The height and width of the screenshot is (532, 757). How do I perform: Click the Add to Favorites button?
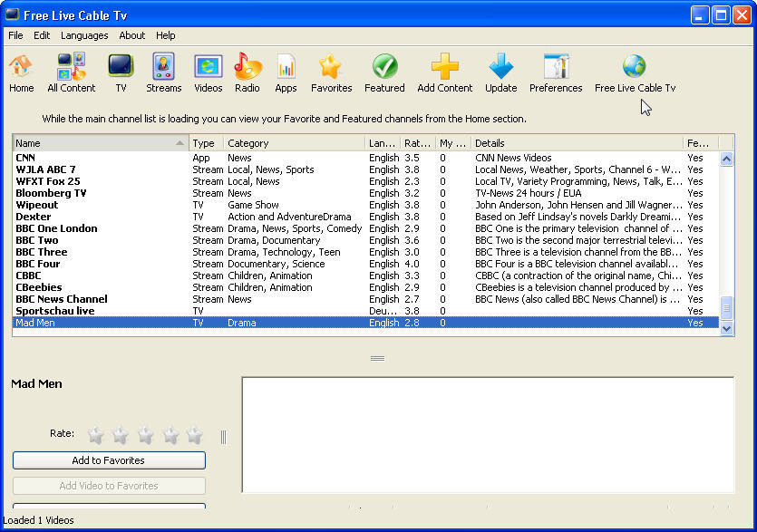point(108,459)
